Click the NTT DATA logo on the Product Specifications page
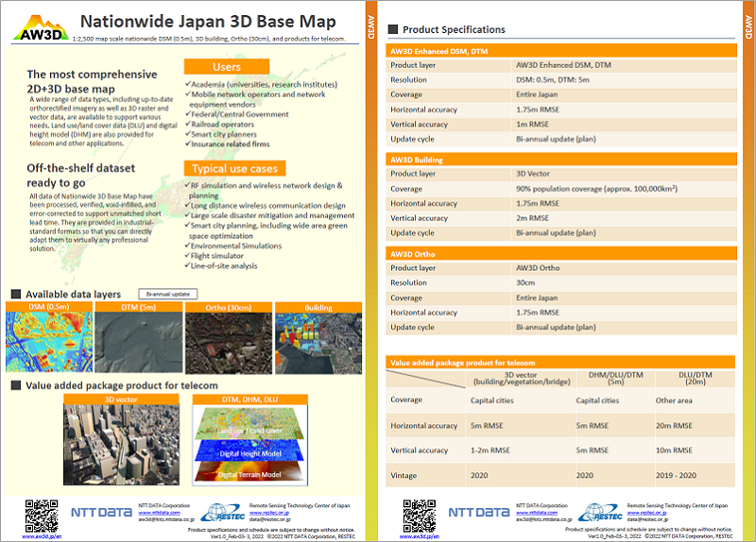This screenshot has width=756, height=542. click(479, 513)
